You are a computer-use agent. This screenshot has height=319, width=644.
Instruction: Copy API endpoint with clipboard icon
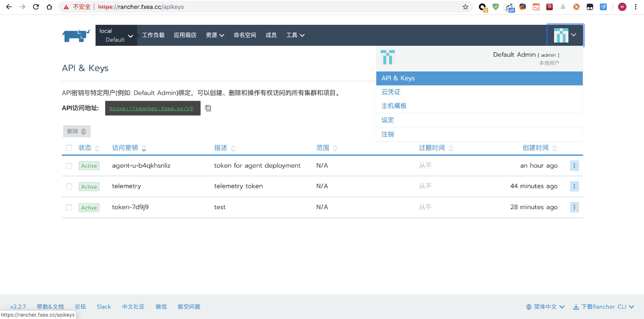point(208,108)
